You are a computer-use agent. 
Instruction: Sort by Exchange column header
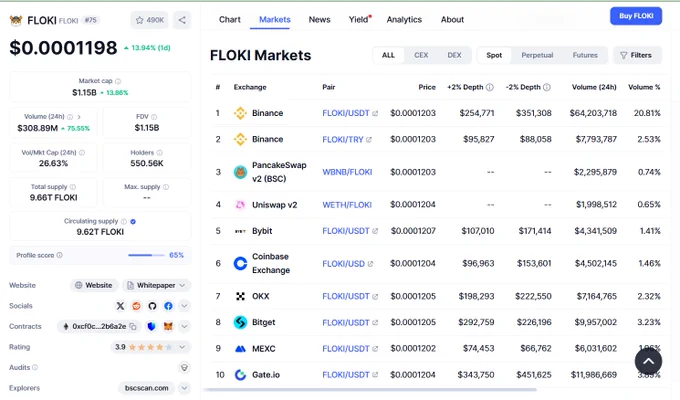coord(250,87)
